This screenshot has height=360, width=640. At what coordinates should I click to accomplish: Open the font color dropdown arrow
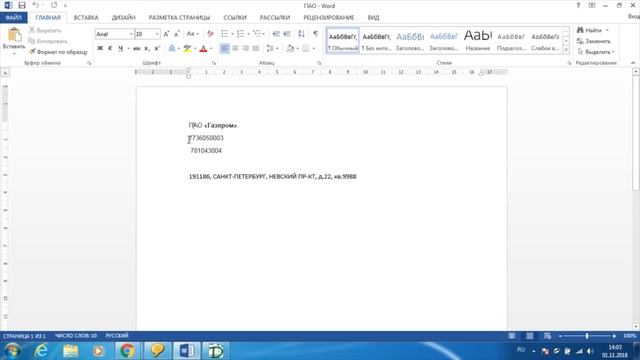click(211, 49)
